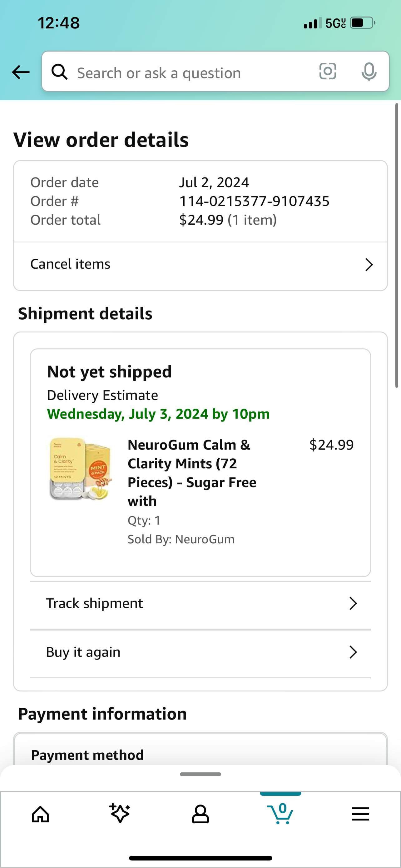Screen dimensions: 401x868
Task: Expand the Cancel items chevron
Action: 369,265
